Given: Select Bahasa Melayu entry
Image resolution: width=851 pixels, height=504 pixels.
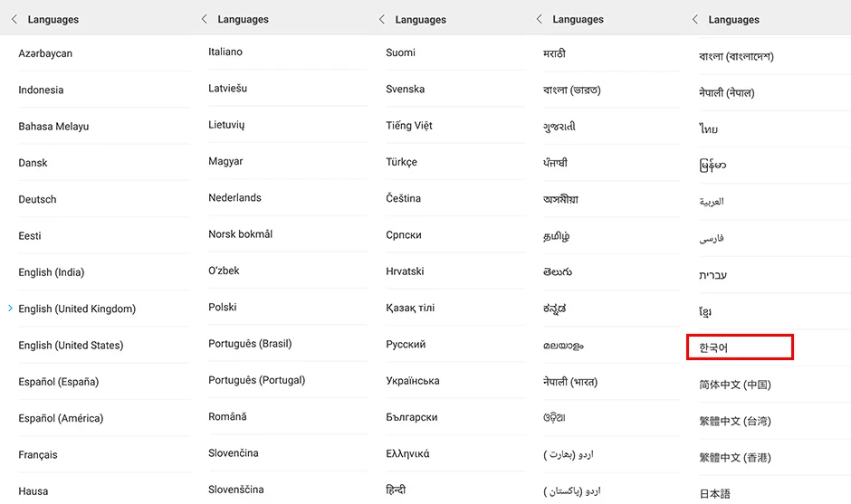Looking at the screenshot, I should (x=104, y=127).
